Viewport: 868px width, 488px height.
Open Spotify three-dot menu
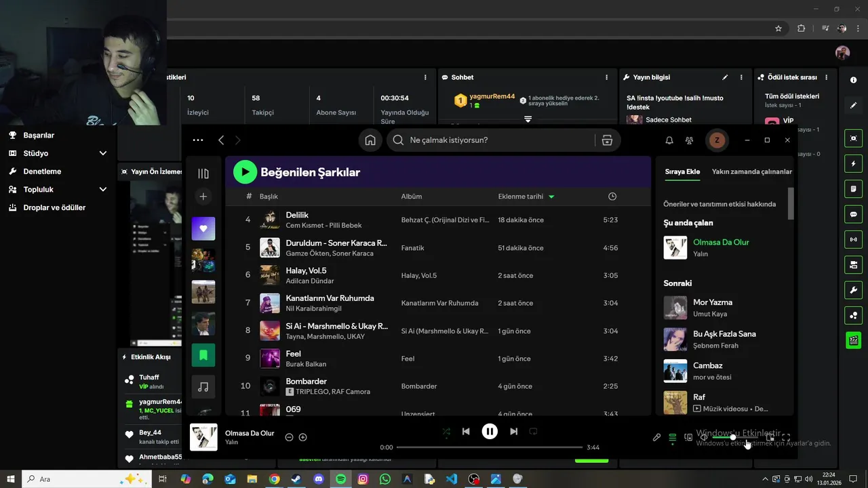pos(198,140)
